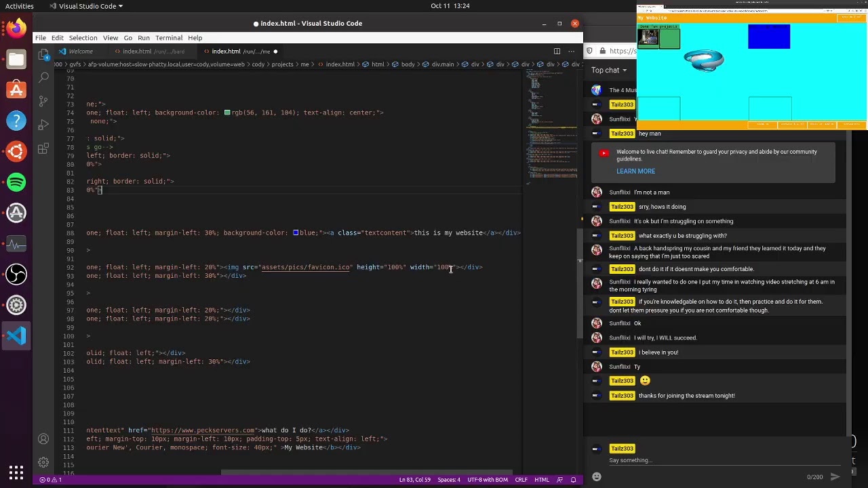Open the Top chat dropdown
Screen dimensions: 868x488
click(609, 70)
